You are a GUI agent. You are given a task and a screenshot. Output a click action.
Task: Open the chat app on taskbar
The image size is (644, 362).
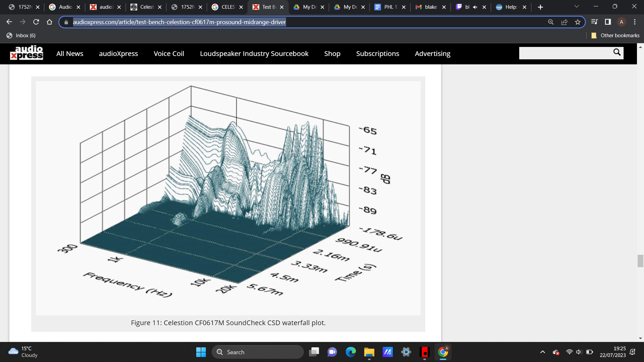pyautogui.click(x=332, y=352)
